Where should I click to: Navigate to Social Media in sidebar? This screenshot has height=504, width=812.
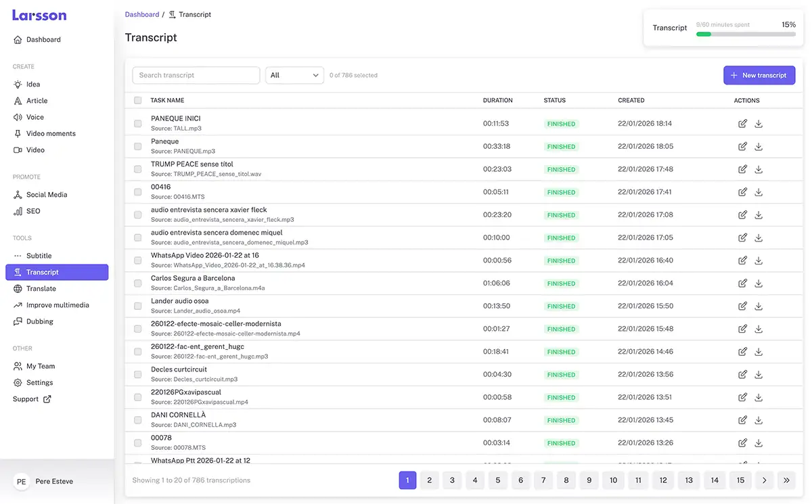47,195
